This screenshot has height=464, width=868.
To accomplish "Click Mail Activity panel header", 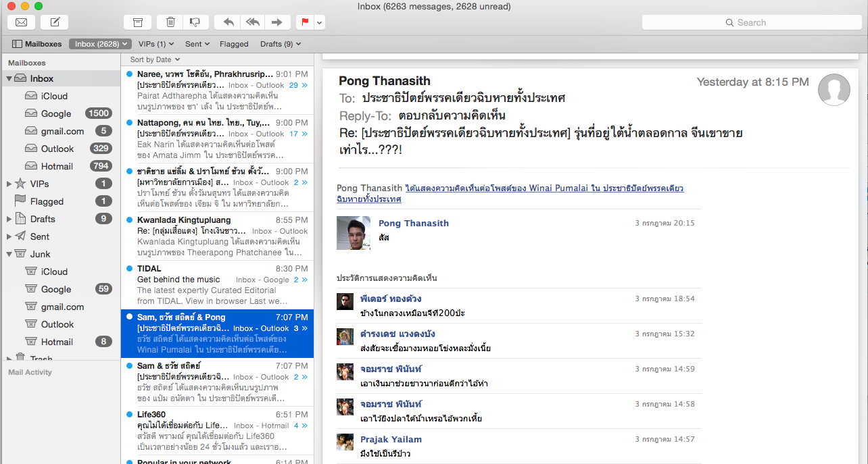I will click(x=30, y=372).
